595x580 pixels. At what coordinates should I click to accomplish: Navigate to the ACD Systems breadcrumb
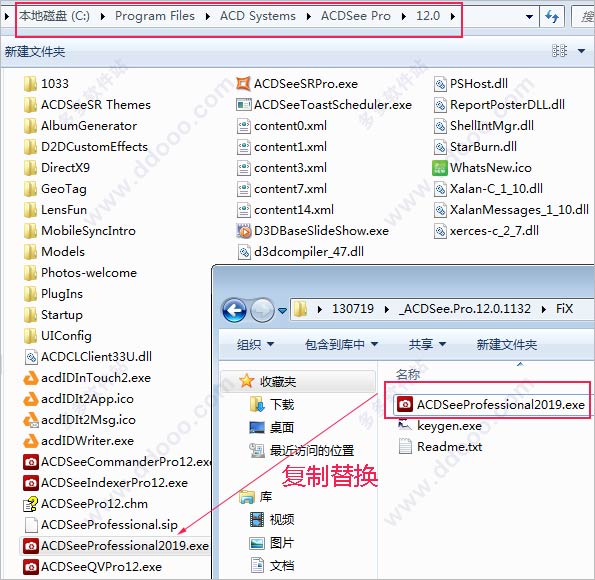(258, 16)
